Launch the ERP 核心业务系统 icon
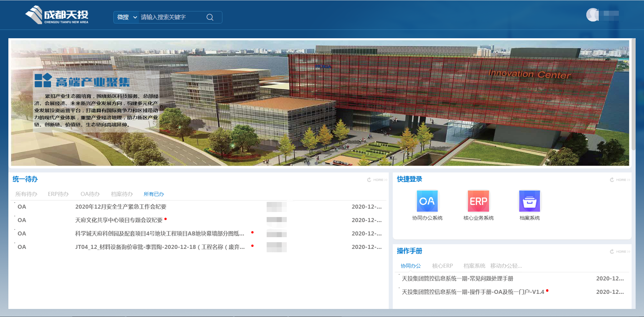Screen dimensions: 644x317 point(478,201)
